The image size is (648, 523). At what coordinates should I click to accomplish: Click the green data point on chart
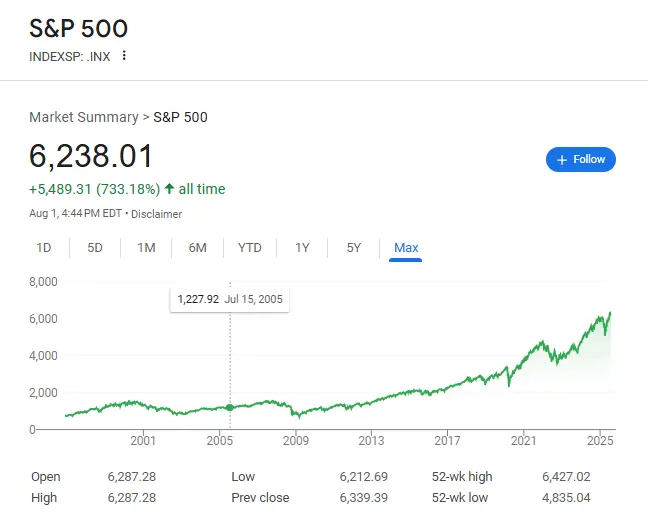click(x=231, y=407)
